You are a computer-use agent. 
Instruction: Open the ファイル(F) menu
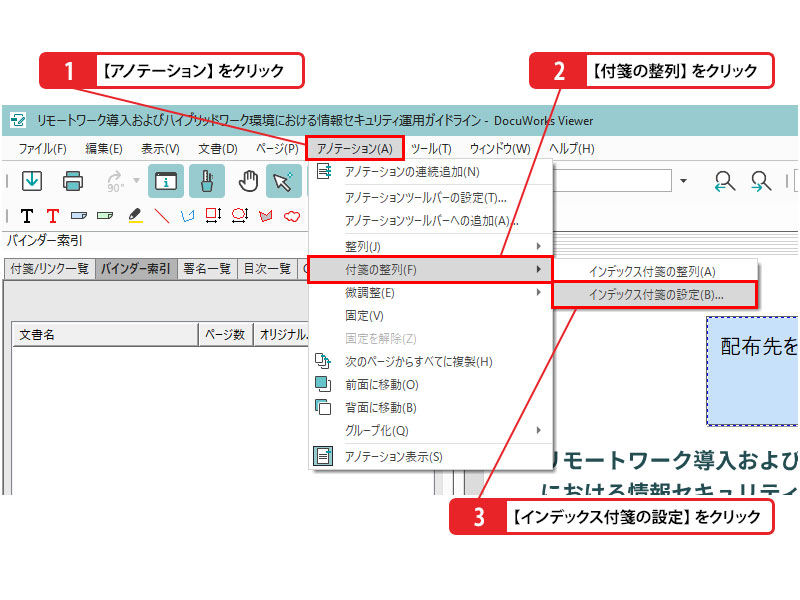point(42,148)
